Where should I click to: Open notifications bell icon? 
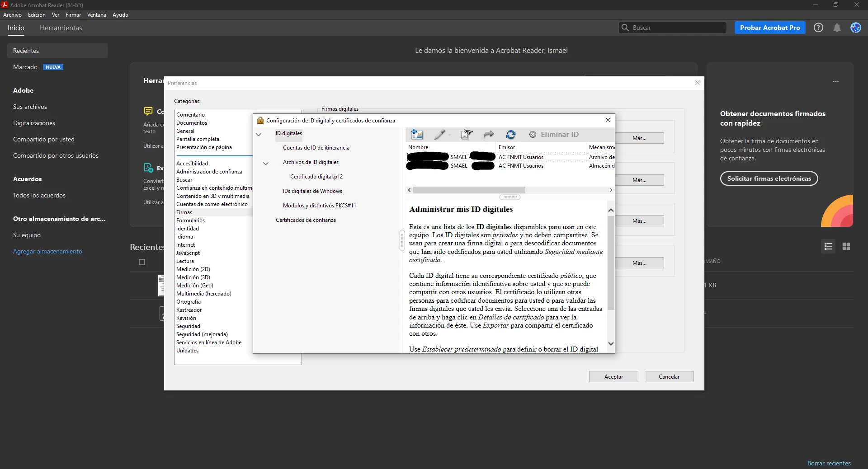coord(837,28)
